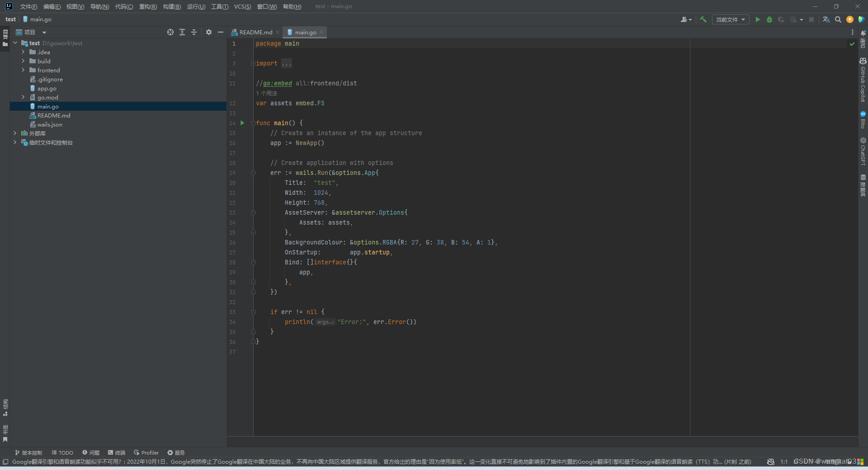Open the TODO tool window
Viewport: 868px width, 470px height.
pos(62,452)
